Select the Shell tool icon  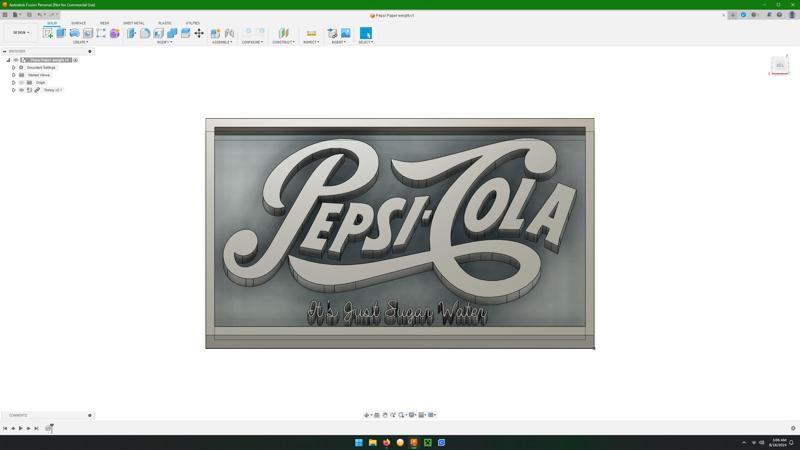tap(159, 33)
